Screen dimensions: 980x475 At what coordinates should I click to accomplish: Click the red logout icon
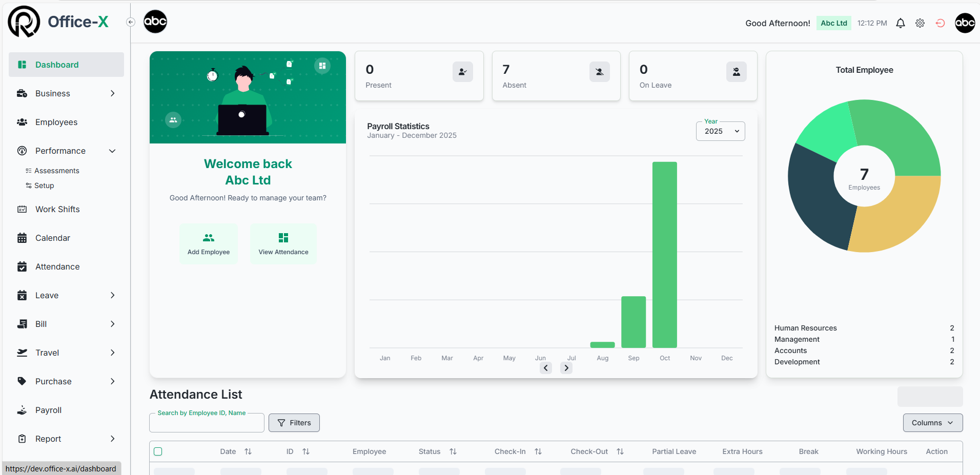click(940, 23)
